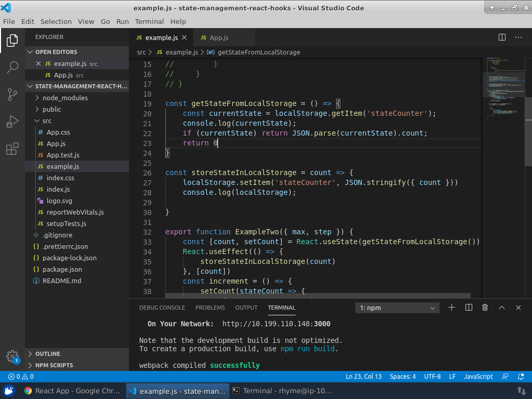
Task: Switch to the PROBLEMS panel tab
Action: point(210,308)
